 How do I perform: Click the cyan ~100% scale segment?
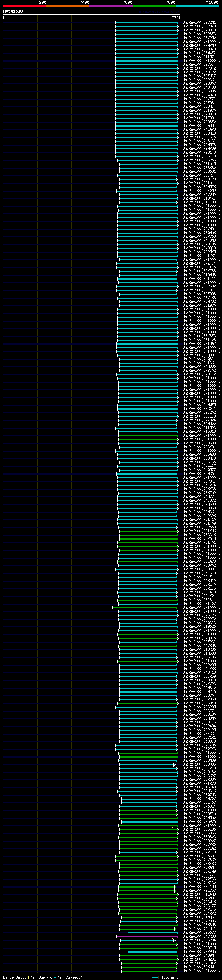click(197, 6)
